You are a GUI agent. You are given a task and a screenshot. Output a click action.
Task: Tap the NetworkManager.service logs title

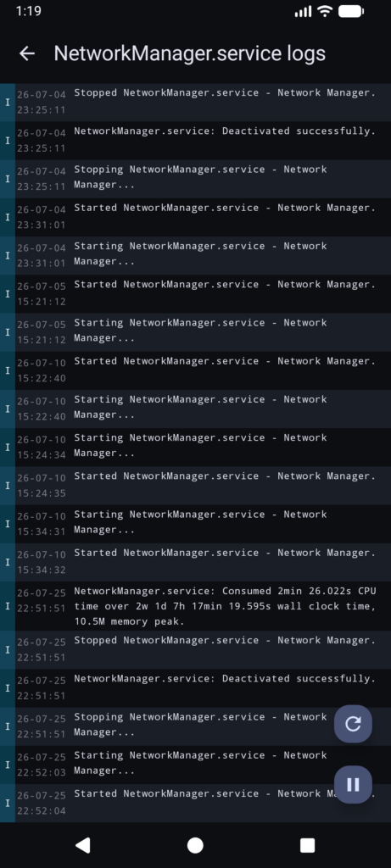tap(189, 53)
